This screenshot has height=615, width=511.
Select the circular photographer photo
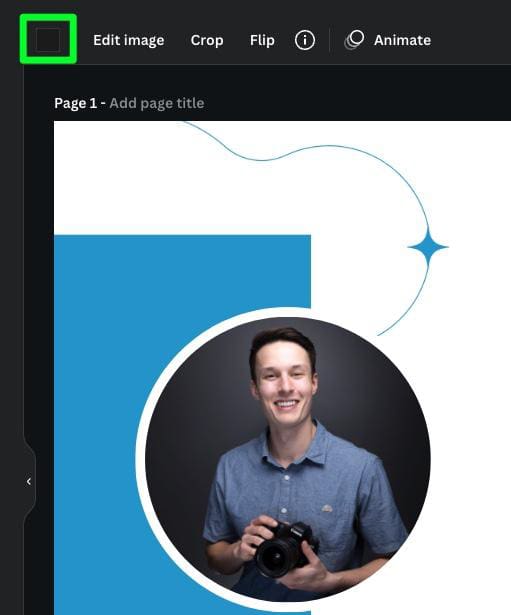(x=287, y=459)
